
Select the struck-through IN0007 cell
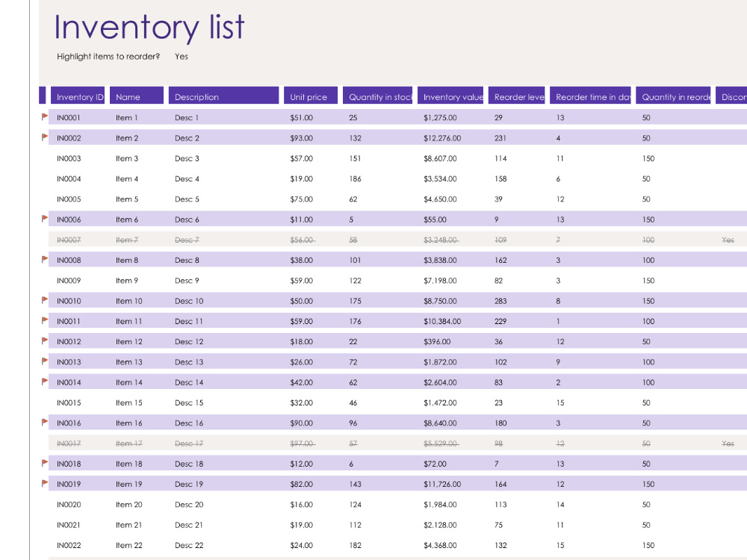point(69,240)
